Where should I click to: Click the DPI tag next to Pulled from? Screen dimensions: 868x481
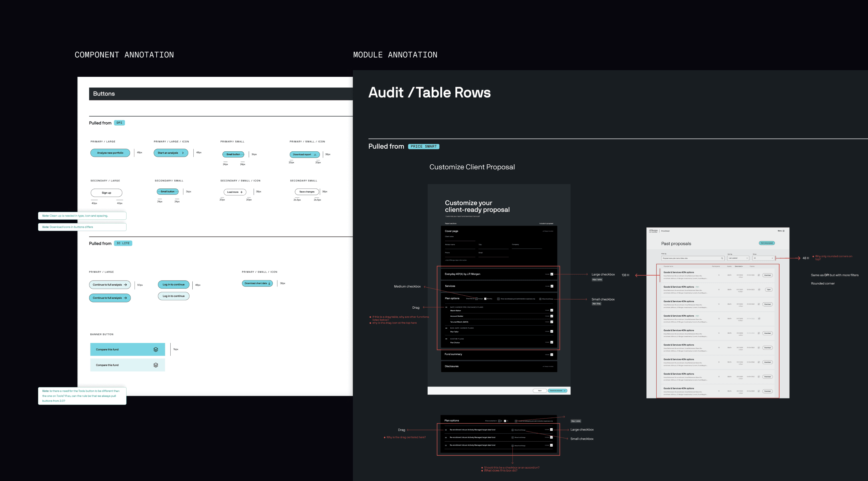coord(119,123)
